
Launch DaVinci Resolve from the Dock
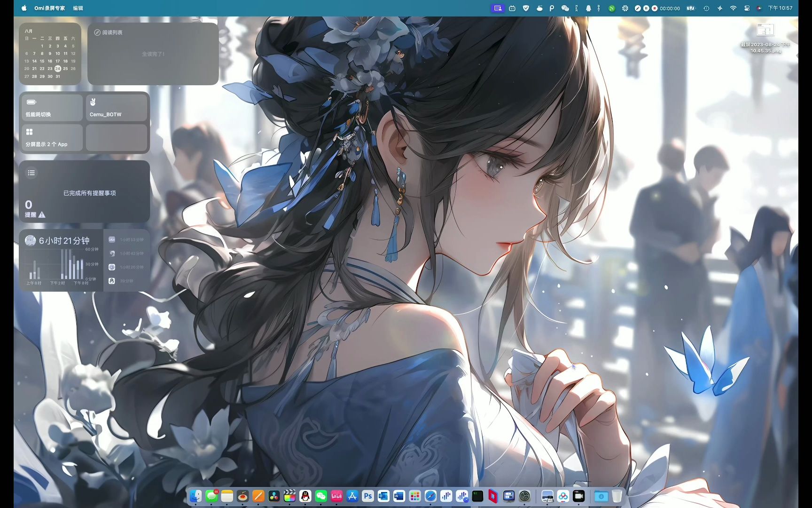(274, 496)
